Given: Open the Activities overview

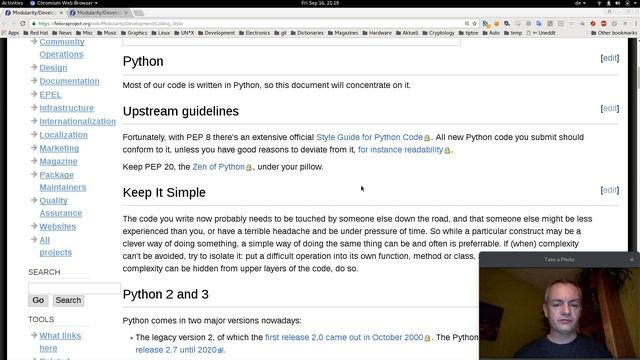Looking at the screenshot, I should click(12, 3).
